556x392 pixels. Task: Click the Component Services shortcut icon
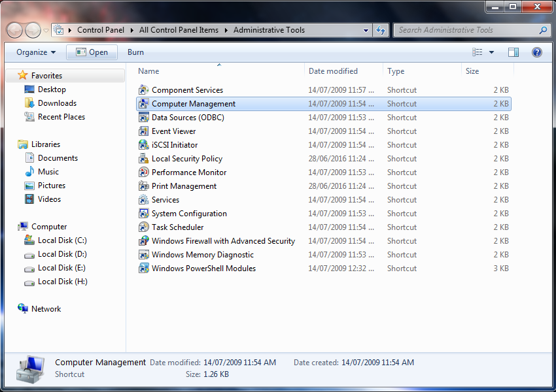click(x=144, y=90)
